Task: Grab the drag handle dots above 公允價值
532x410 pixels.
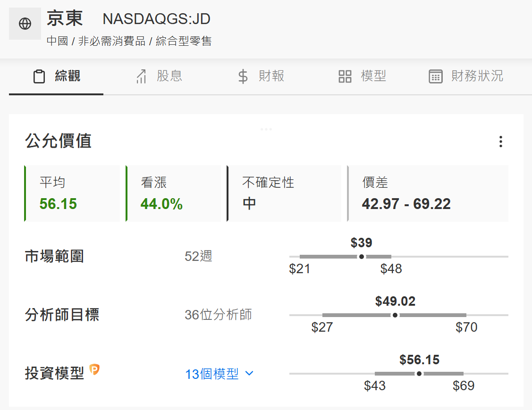Action: click(x=266, y=129)
